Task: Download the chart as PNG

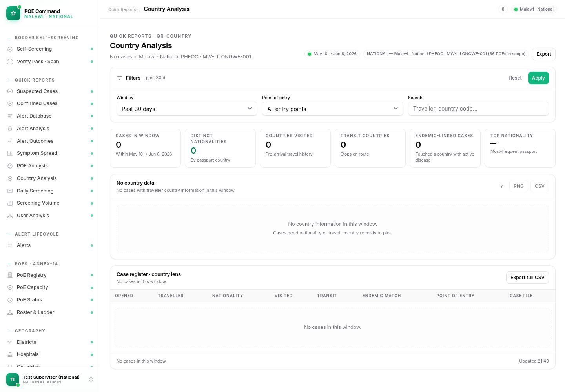Action: 518,186
